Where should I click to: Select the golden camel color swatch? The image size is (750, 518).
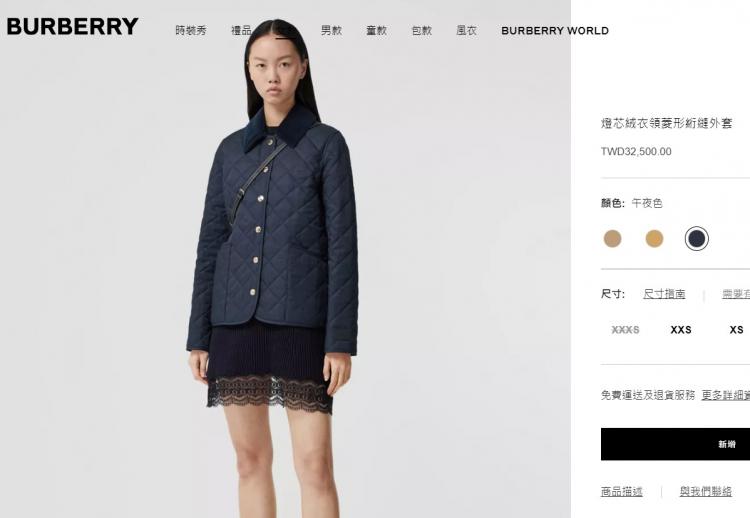pos(654,238)
